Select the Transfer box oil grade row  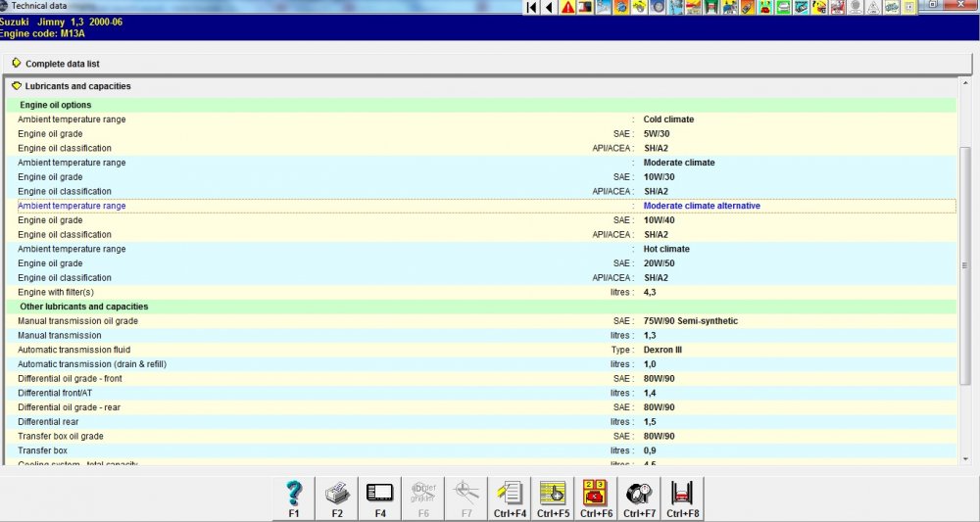pyautogui.click(x=481, y=436)
